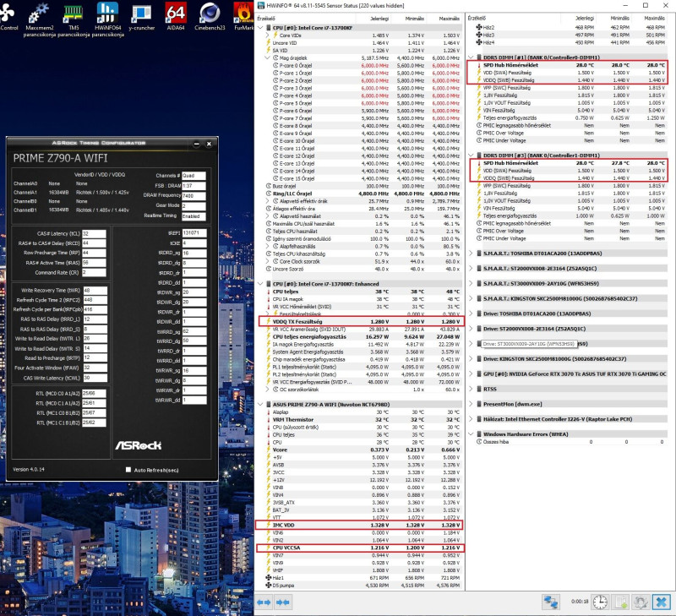Enable the Auto Refresh(sec) checkbox
Screen dimensions: 676x616
pos(128,470)
